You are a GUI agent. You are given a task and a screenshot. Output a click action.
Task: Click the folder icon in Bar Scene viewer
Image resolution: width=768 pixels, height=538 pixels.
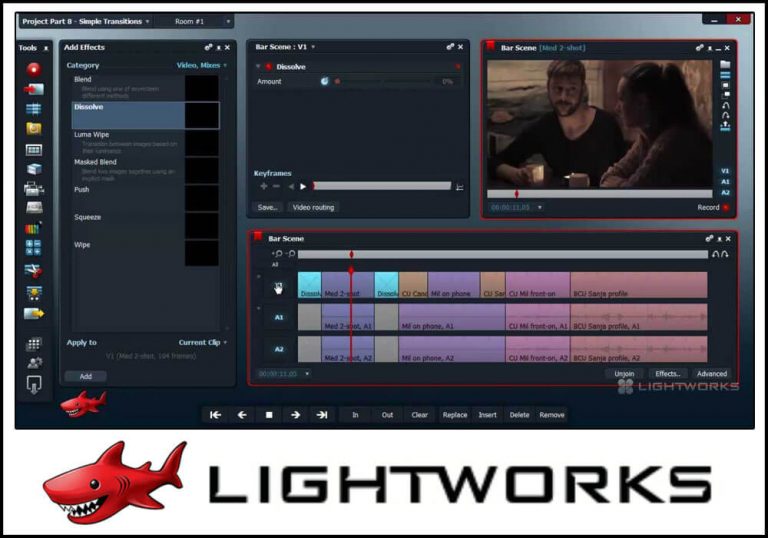(x=725, y=65)
